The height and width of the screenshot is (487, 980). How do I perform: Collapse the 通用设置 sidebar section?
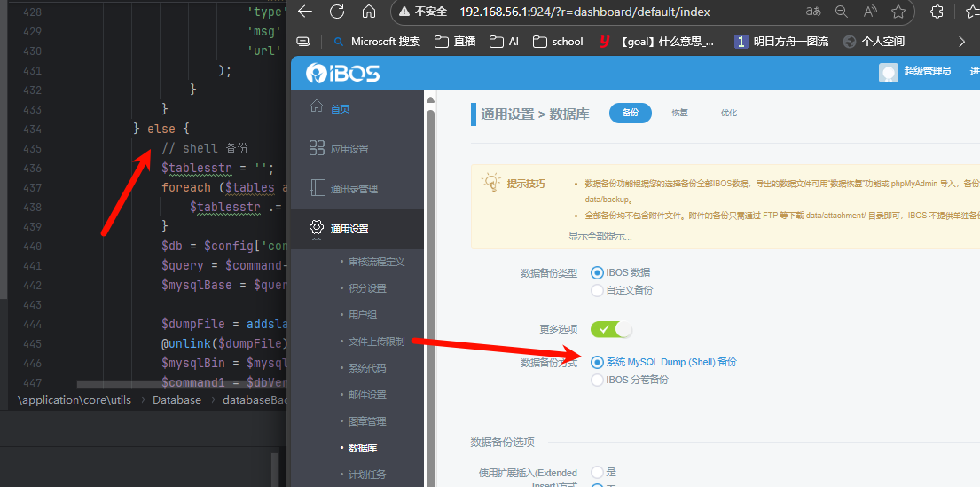click(349, 229)
